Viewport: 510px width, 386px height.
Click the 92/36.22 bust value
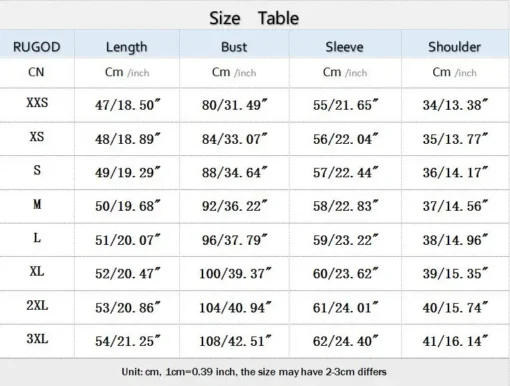(x=235, y=206)
